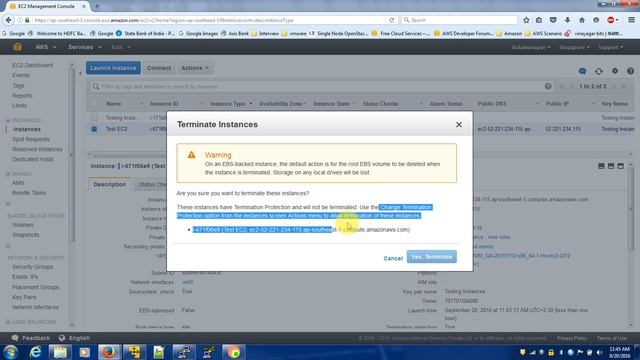Click the first details pane layout icon
This screenshot has height=360, width=640.
click(x=601, y=166)
